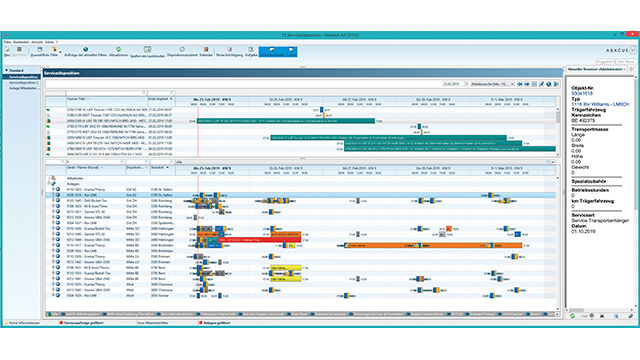Image resolution: width=640 pixels, height=360 pixels.
Task: Click the last icon in date toolbar
Action: pyautogui.click(x=556, y=84)
